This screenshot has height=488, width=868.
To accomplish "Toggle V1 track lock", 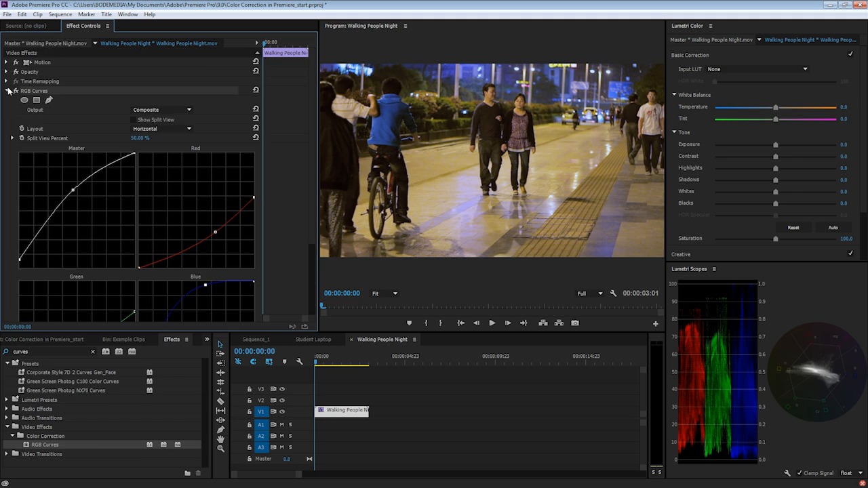I will (250, 411).
